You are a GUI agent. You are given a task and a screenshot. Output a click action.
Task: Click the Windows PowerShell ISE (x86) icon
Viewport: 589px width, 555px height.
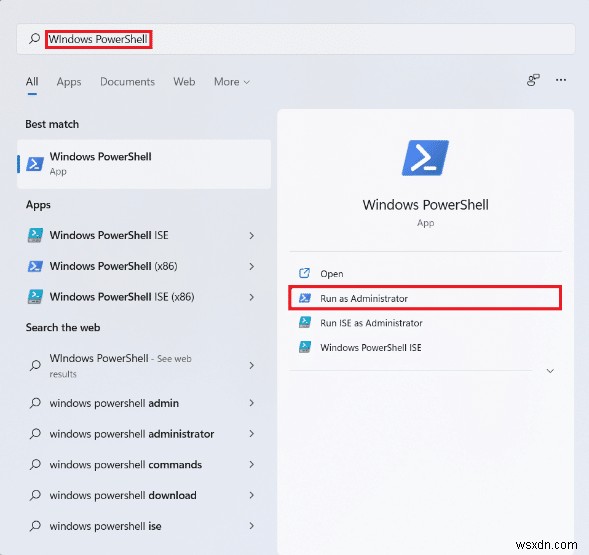(35, 297)
